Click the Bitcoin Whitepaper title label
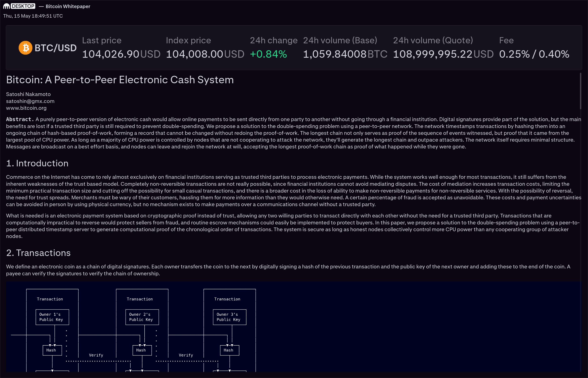 pyautogui.click(x=68, y=6)
